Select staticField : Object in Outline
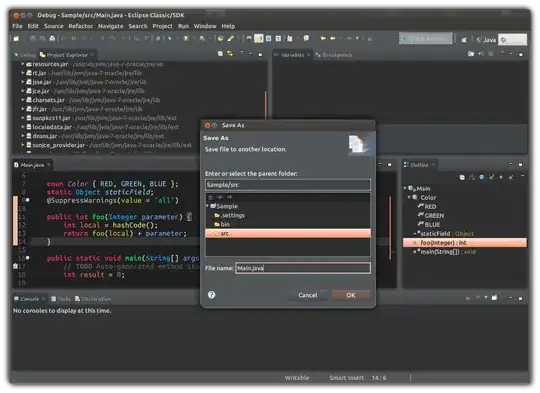The image size is (540, 393). point(444,234)
